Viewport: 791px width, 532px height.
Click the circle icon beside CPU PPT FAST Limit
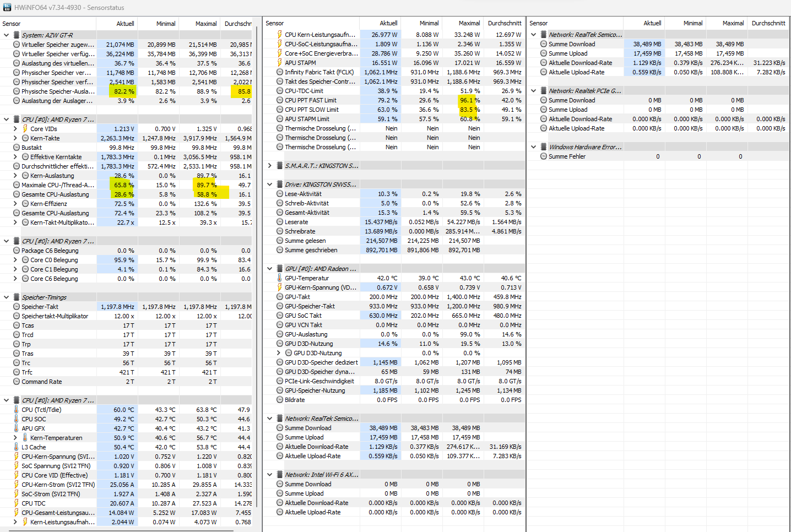(x=280, y=100)
